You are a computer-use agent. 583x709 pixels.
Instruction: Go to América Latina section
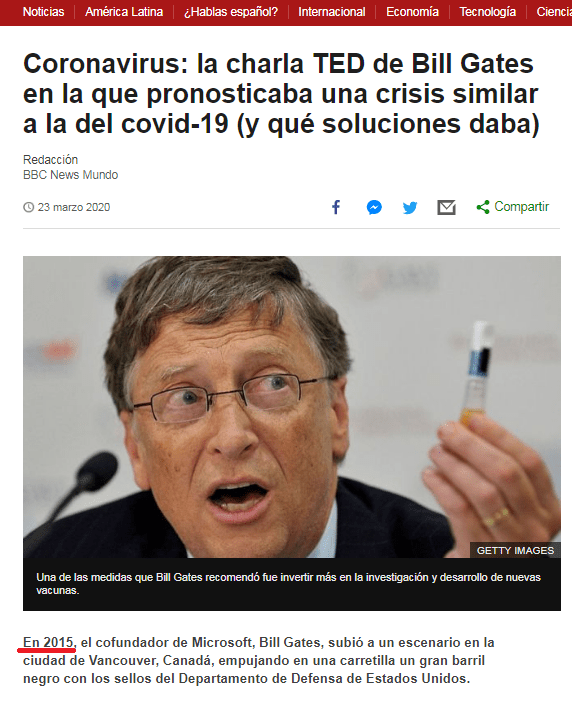coord(124,12)
